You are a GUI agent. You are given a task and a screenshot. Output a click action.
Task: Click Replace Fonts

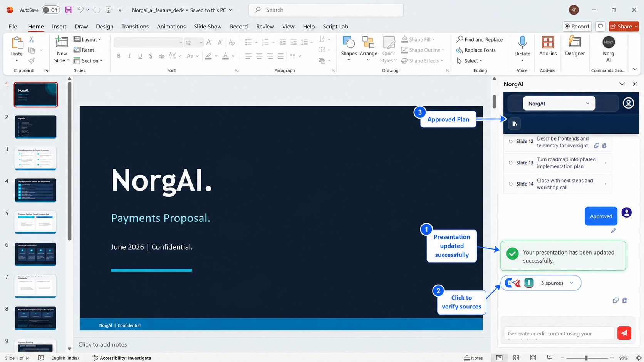tap(476, 50)
